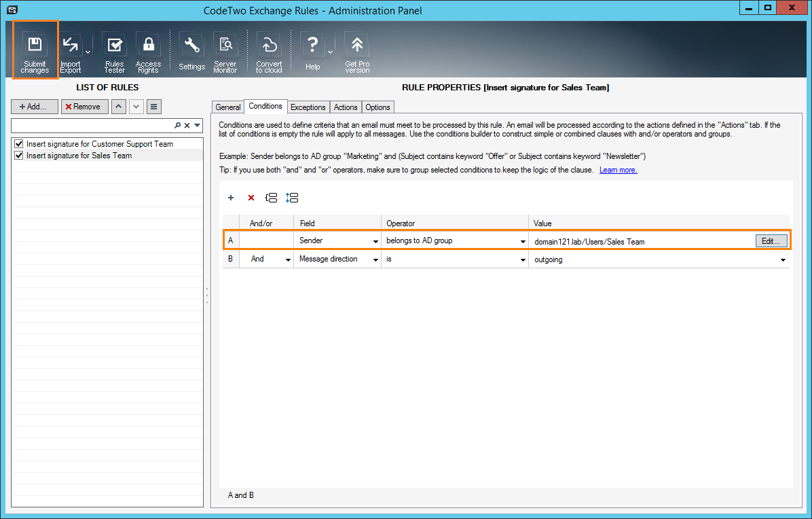
Task: Click Edit for Sales Team value
Action: [771, 241]
